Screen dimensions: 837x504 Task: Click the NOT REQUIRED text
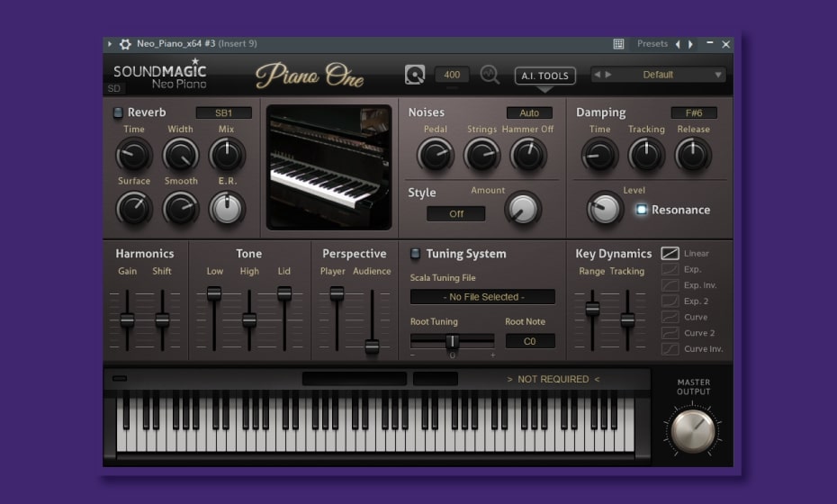[x=553, y=379]
